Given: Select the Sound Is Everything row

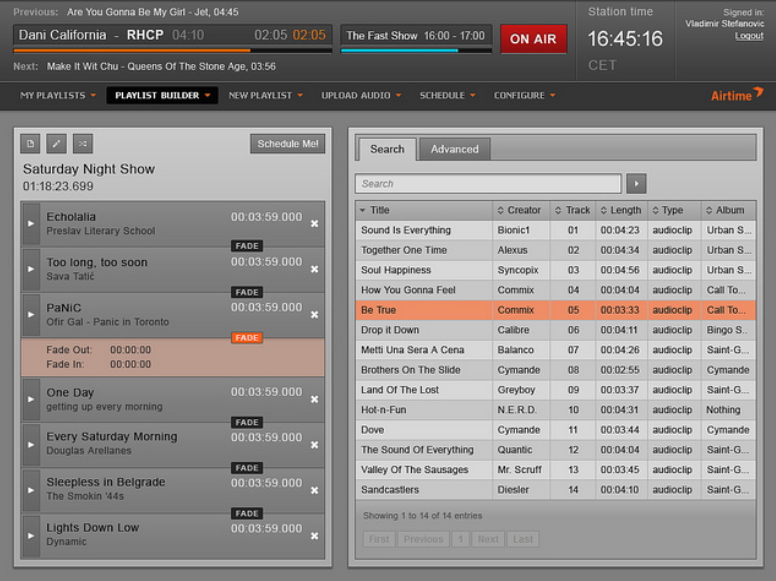Looking at the screenshot, I should pos(556,230).
